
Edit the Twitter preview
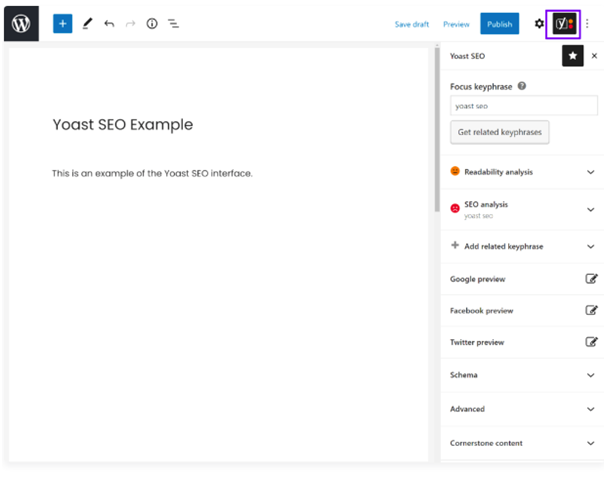click(x=591, y=342)
